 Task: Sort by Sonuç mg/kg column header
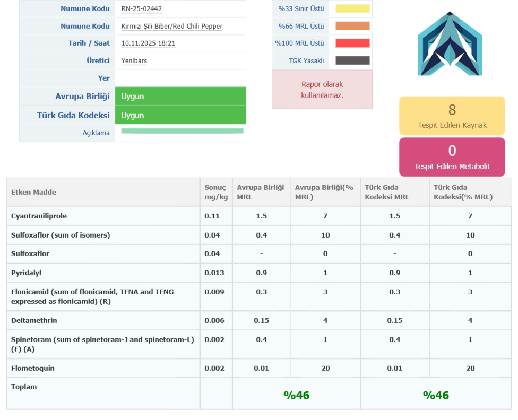tap(215, 192)
